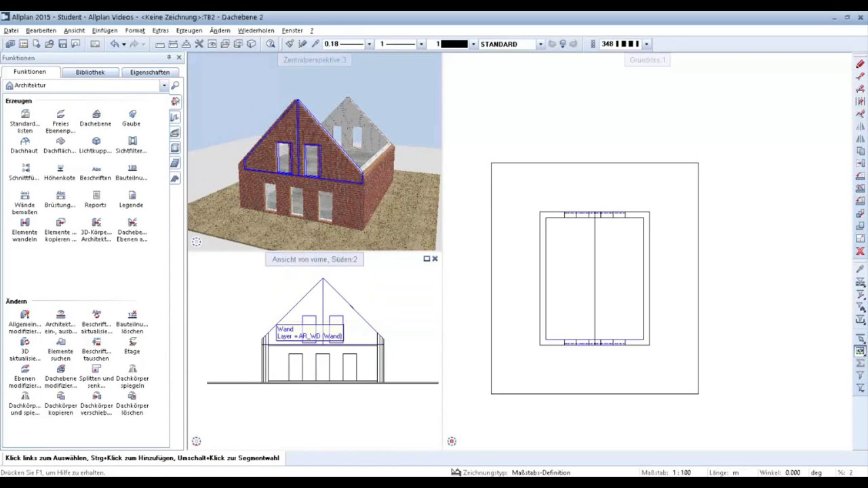Screen dimensions: 868x488
Task: Expand the 0.18 pen thickness dropdown
Action: 369,44
